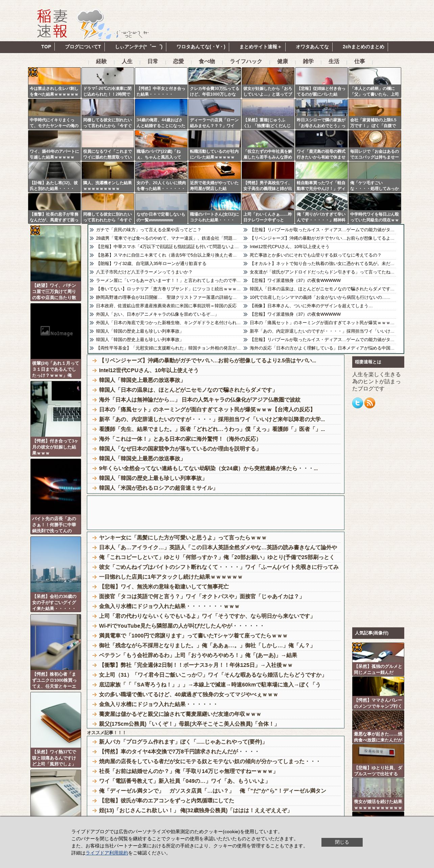The width and height of the screenshot is (434, 868).
Task: Open mouse thumbnail 本人との続柄の欄に
Action: point(375,83)
